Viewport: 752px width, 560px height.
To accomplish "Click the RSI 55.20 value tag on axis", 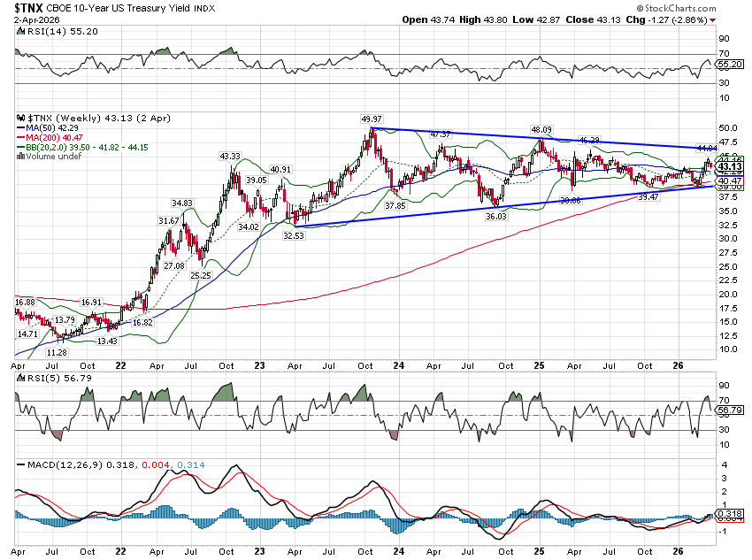I will pos(730,65).
